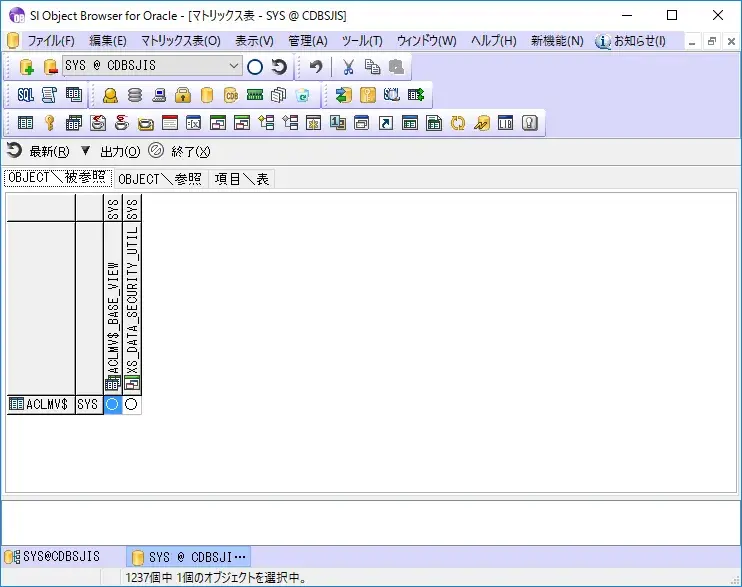Expand the 出力(O) output dropdown arrow
742x587 pixels.
point(85,151)
